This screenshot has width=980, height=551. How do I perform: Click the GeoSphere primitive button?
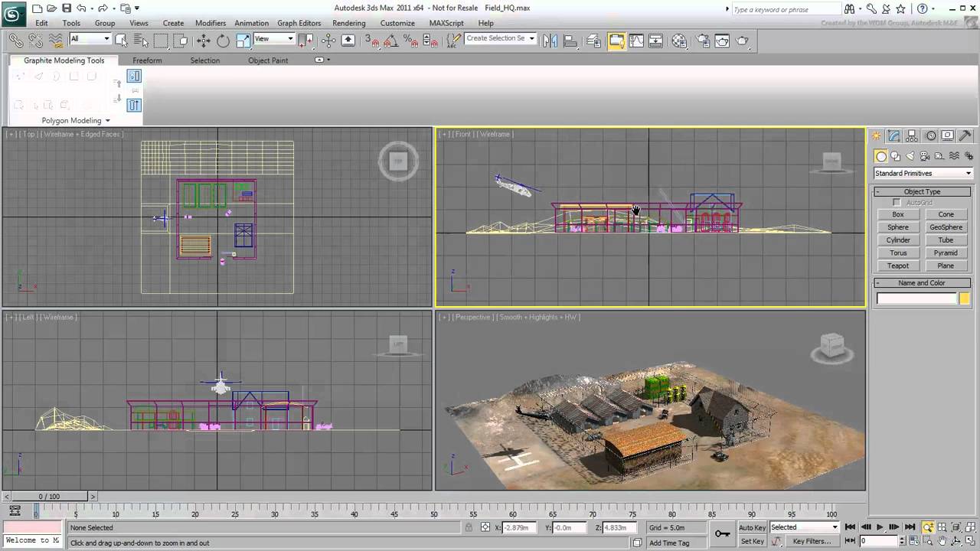tap(946, 227)
